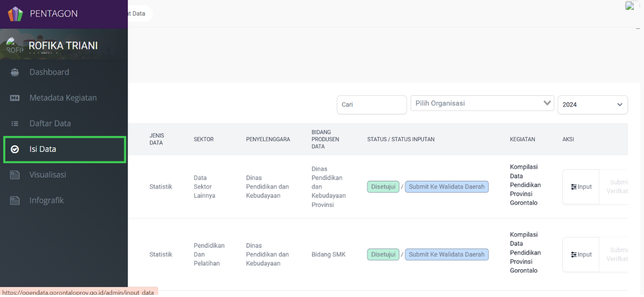The image size is (644, 297).
Task: Click Input button for Bidang SMK row
Action: tap(581, 255)
